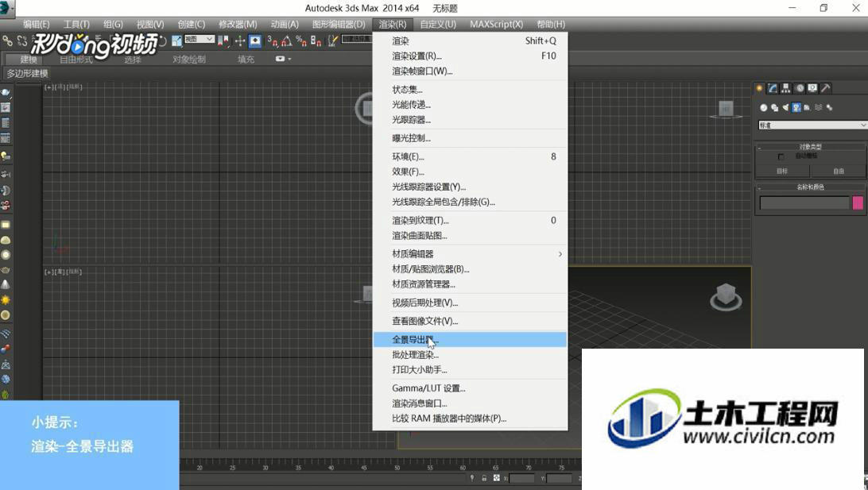Click the perspective viewport ViewCube

pyautogui.click(x=726, y=297)
